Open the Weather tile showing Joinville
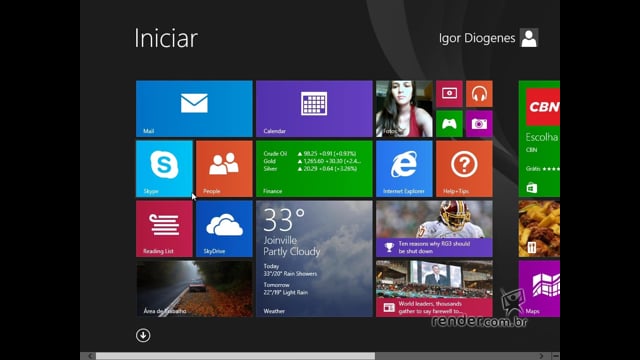The width and height of the screenshot is (640, 360). (314, 259)
